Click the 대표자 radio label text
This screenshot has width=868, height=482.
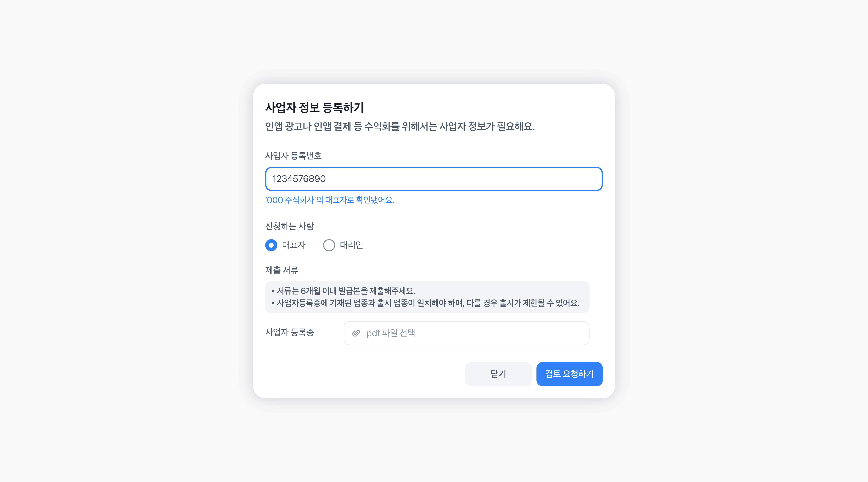pyautogui.click(x=294, y=245)
